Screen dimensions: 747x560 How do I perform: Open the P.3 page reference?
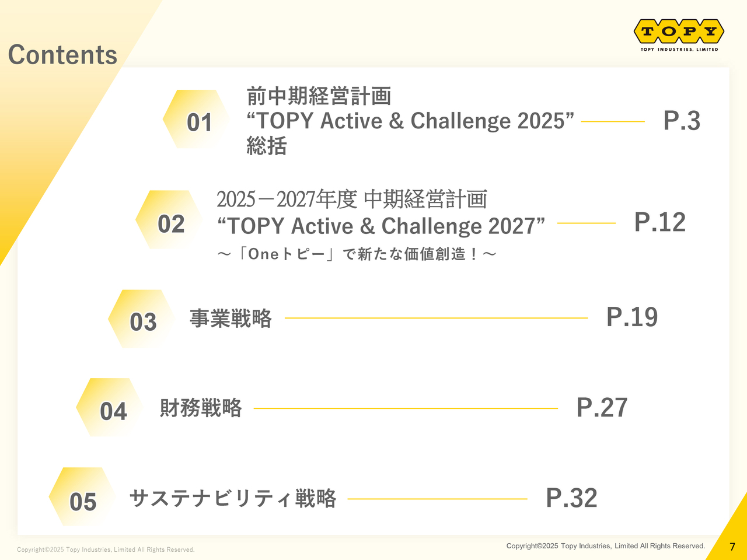click(682, 121)
